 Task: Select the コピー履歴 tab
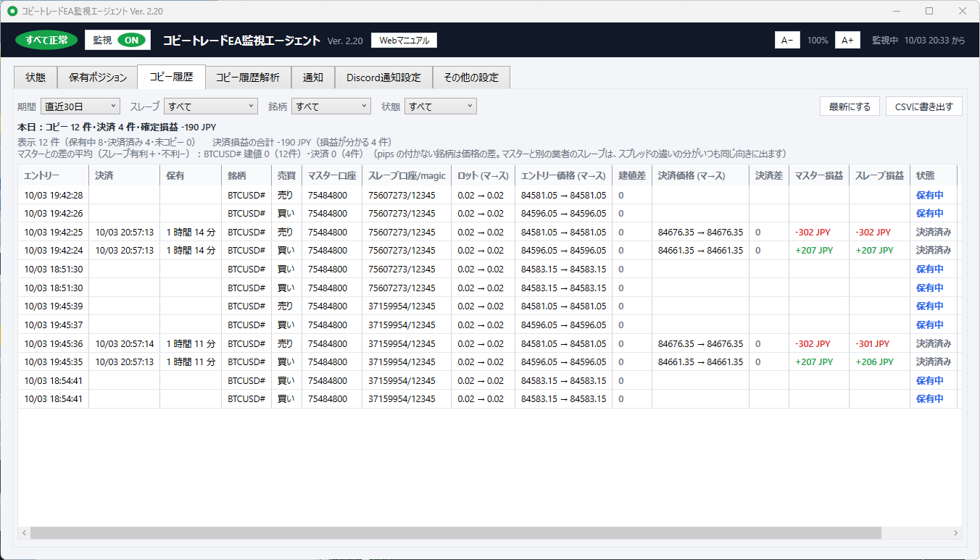point(171,77)
